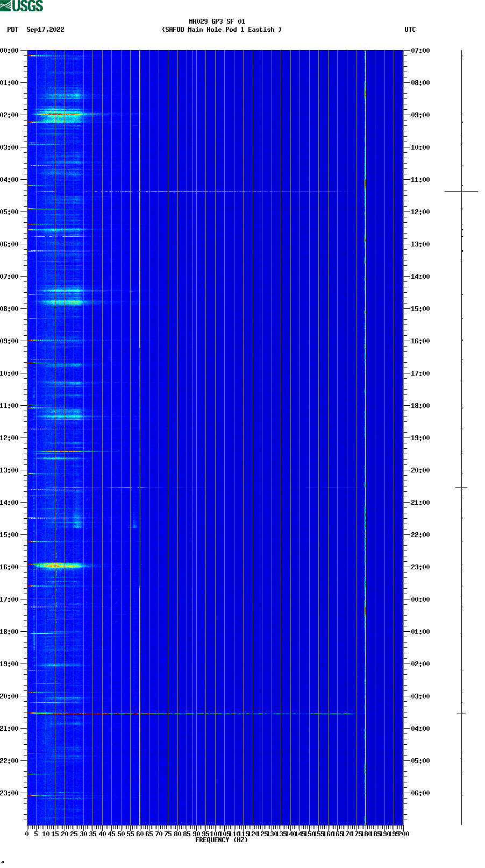The height and width of the screenshot is (868, 485).
Task: Click the seismogram spike near 03:30 UTC
Action: click(x=461, y=714)
